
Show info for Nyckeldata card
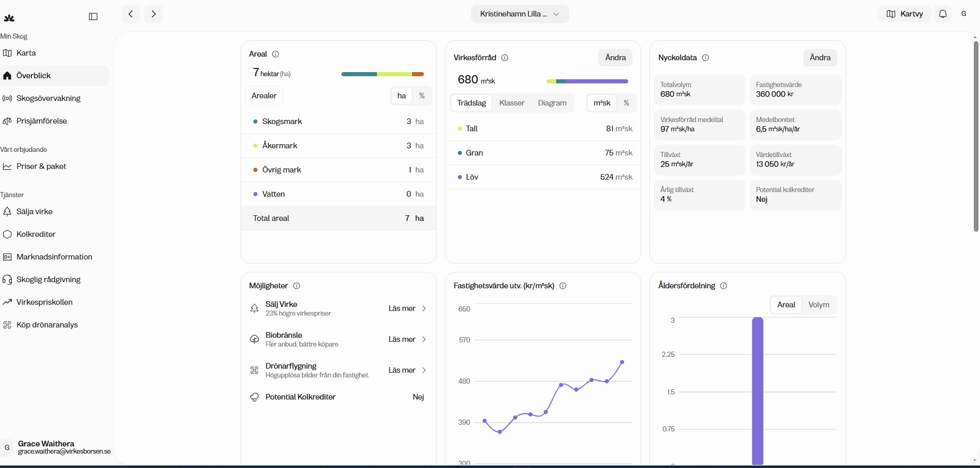point(706,58)
